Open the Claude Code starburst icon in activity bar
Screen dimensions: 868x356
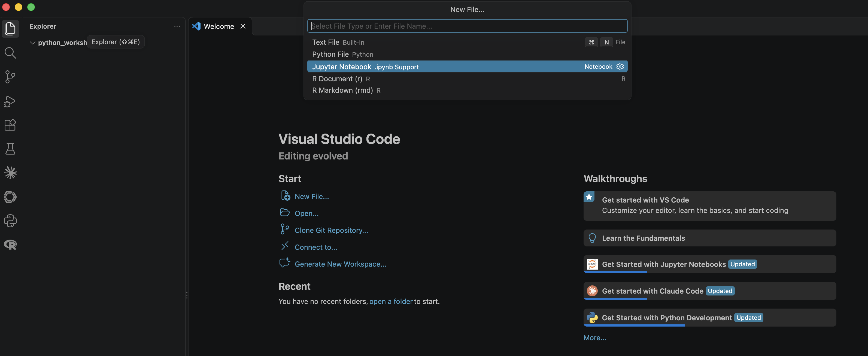coord(10,173)
